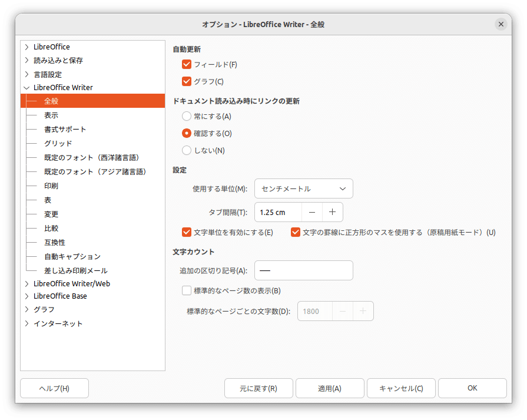Expand the 言語設定 tree node
This screenshot has height=420, width=527.
(27, 74)
